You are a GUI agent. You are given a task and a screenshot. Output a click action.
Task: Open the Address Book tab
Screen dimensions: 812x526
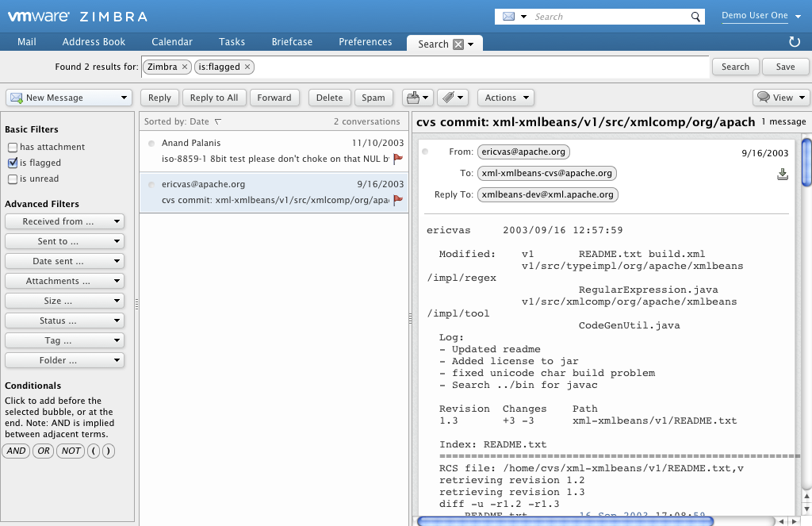[94, 42]
